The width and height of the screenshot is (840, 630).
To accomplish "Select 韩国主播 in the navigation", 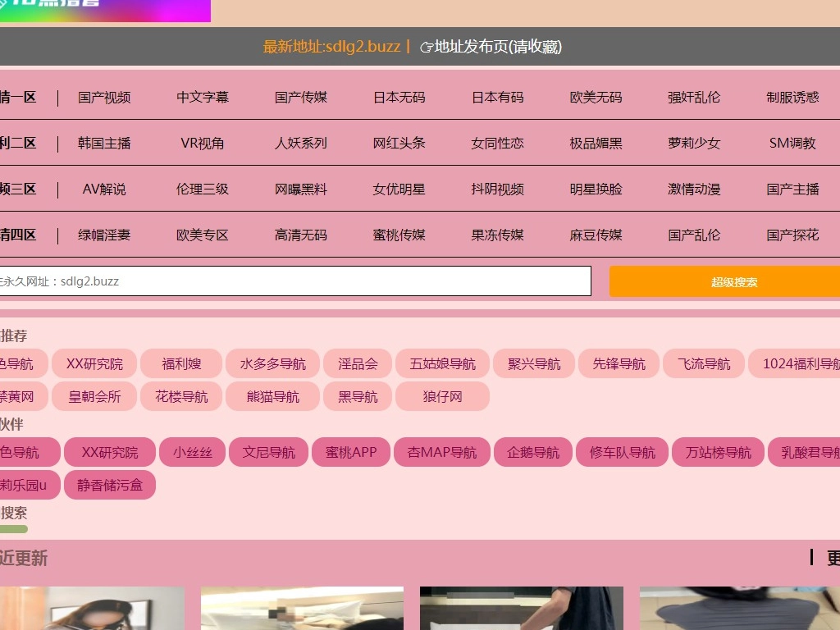I will click(104, 143).
